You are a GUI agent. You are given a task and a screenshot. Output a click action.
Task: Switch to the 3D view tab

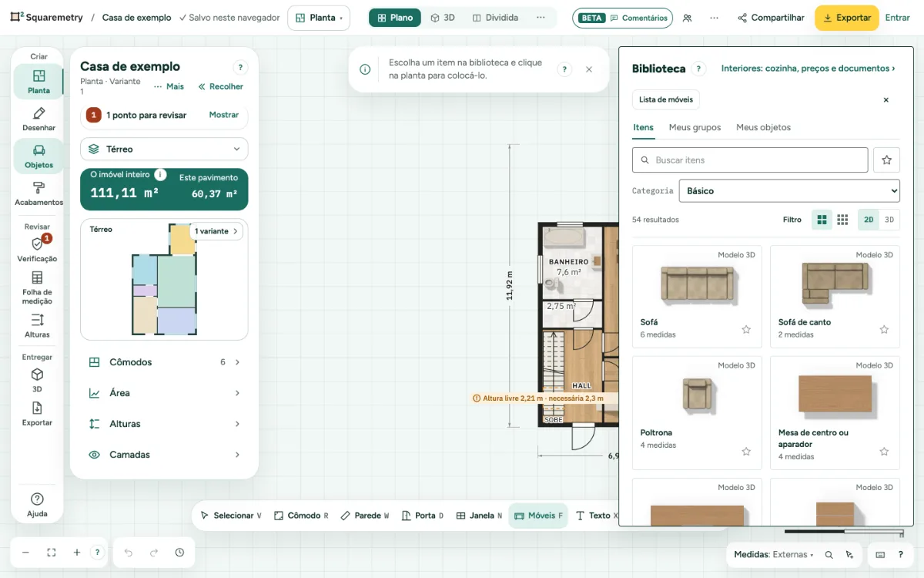[443, 18]
